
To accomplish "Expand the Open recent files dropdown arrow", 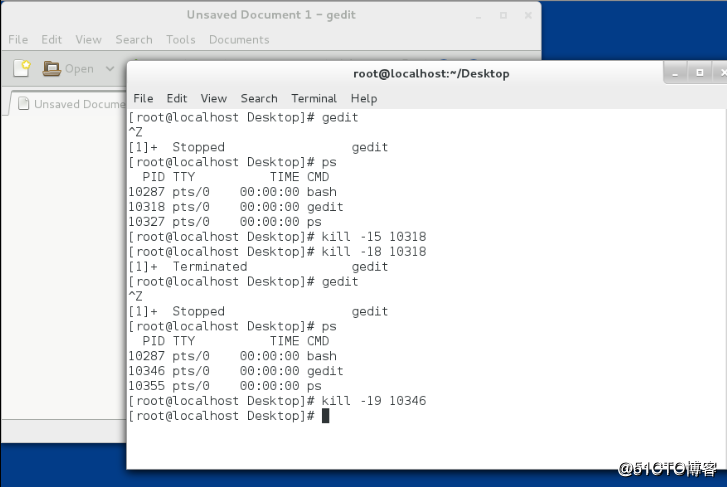I will pos(110,69).
